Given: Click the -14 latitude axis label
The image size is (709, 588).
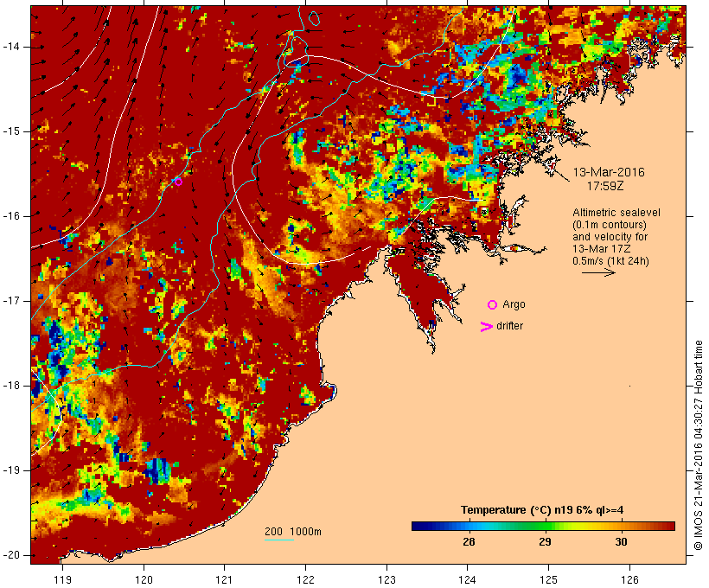Looking at the screenshot, I should click(10, 47).
